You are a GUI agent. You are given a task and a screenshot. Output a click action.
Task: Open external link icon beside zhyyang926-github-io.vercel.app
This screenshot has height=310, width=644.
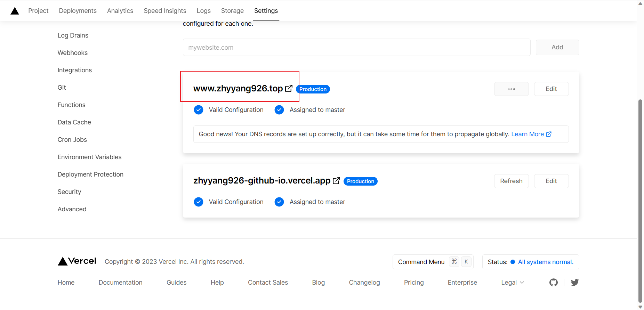coord(336,181)
